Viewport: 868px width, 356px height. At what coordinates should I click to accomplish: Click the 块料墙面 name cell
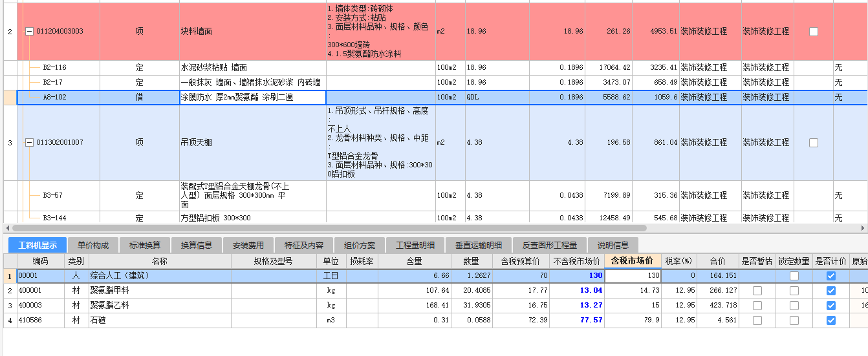253,31
